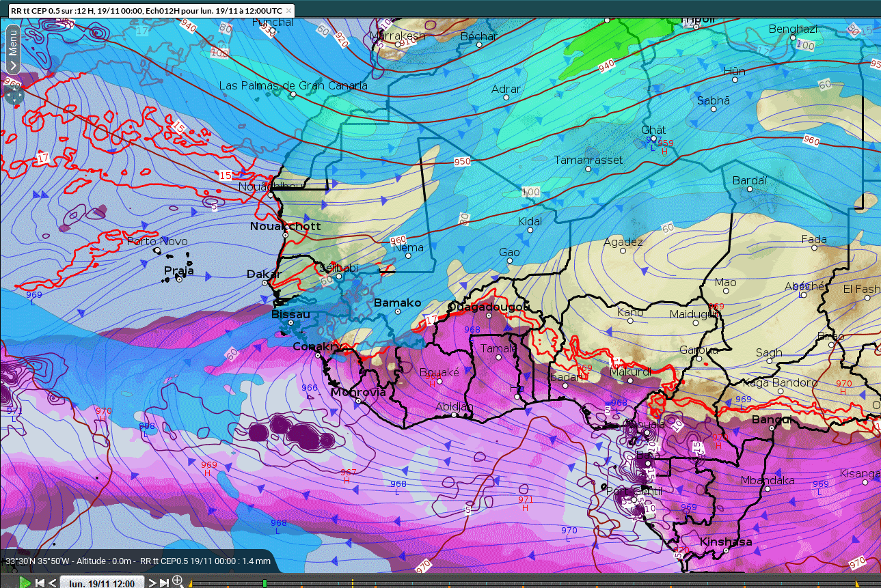Viewport: 881px width, 588px height.
Task: Click the Dakar city label
Action: pyautogui.click(x=263, y=274)
